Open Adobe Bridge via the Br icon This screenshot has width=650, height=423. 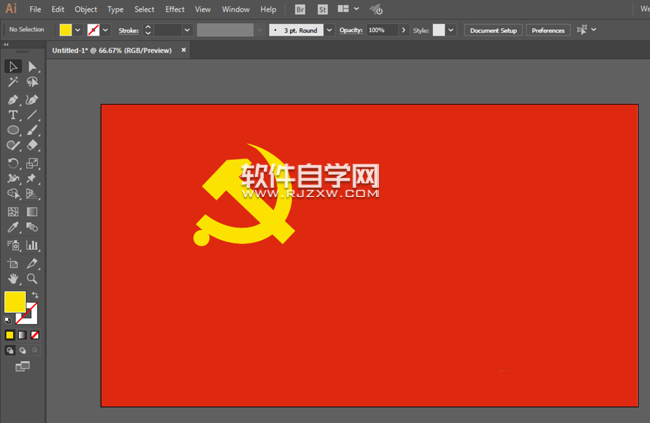[x=300, y=9]
